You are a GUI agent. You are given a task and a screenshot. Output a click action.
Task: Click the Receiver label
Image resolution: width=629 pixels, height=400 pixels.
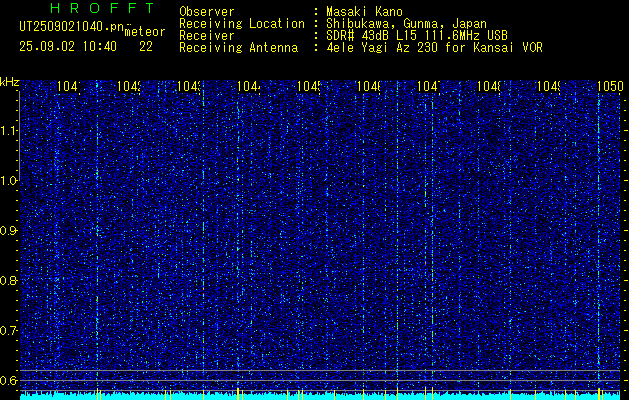click(x=207, y=36)
